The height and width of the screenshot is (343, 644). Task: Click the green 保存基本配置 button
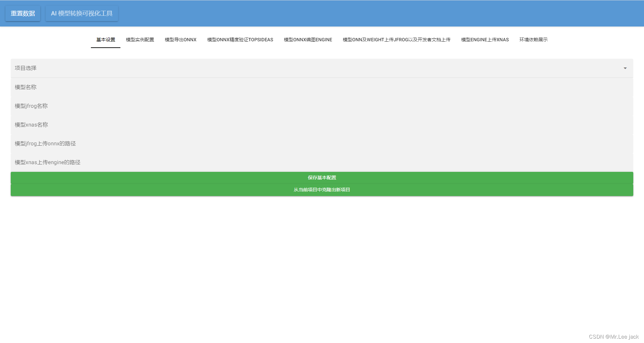322,178
